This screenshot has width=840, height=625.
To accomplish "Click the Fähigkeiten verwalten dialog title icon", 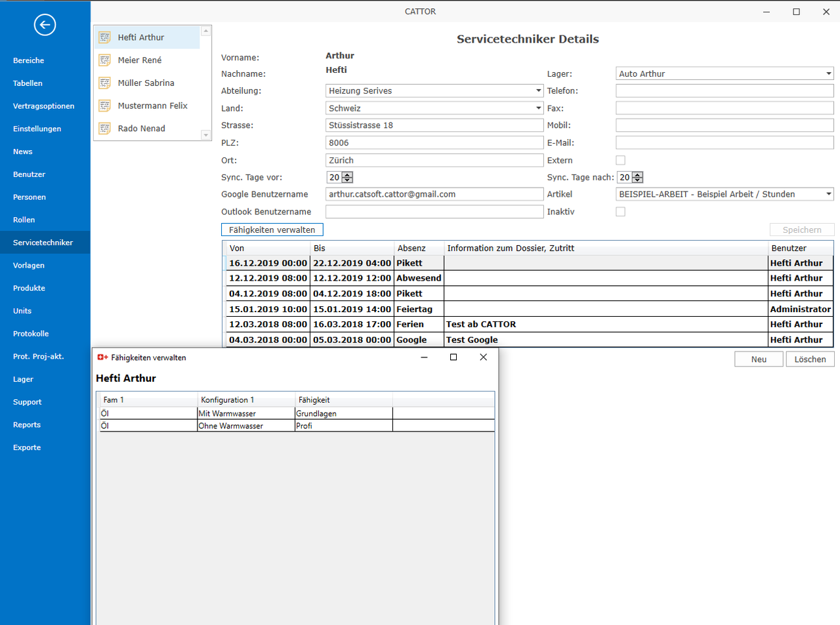I will coord(102,357).
